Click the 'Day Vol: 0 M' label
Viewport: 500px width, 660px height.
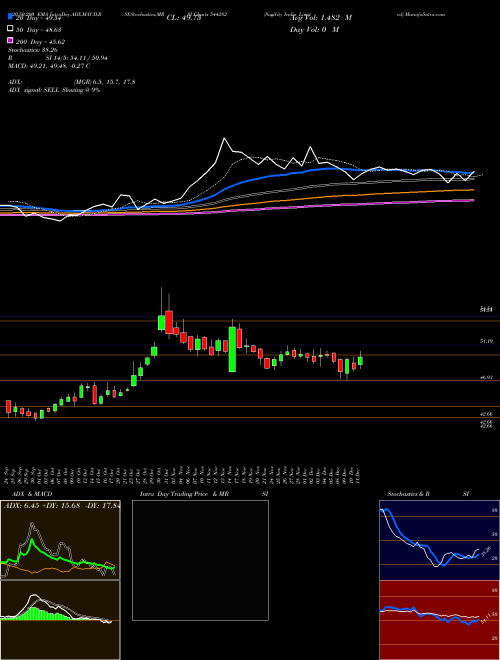click(x=314, y=29)
